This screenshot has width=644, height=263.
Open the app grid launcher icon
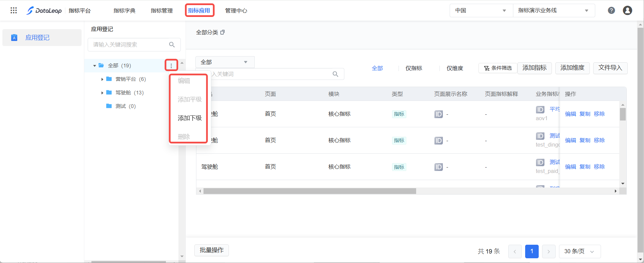point(14,10)
